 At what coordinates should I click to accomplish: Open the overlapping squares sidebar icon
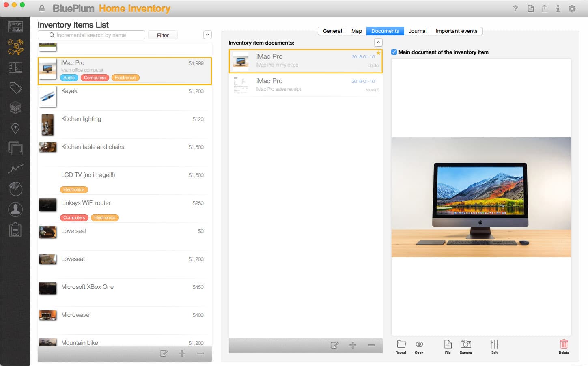(x=15, y=148)
